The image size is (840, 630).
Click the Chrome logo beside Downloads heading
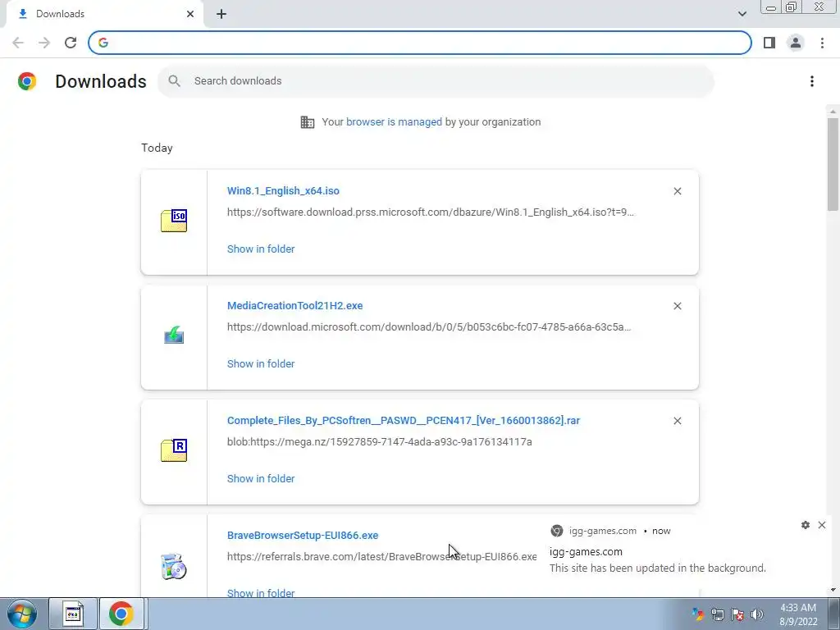(27, 81)
